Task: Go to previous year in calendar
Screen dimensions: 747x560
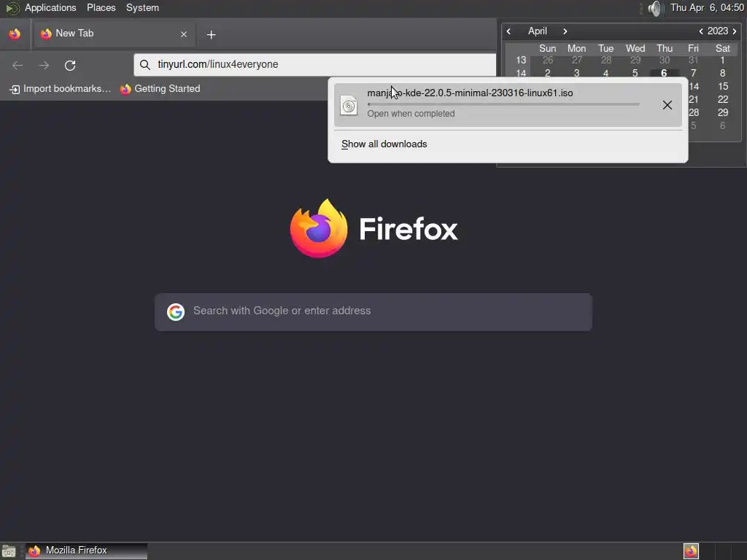Action: [x=701, y=31]
